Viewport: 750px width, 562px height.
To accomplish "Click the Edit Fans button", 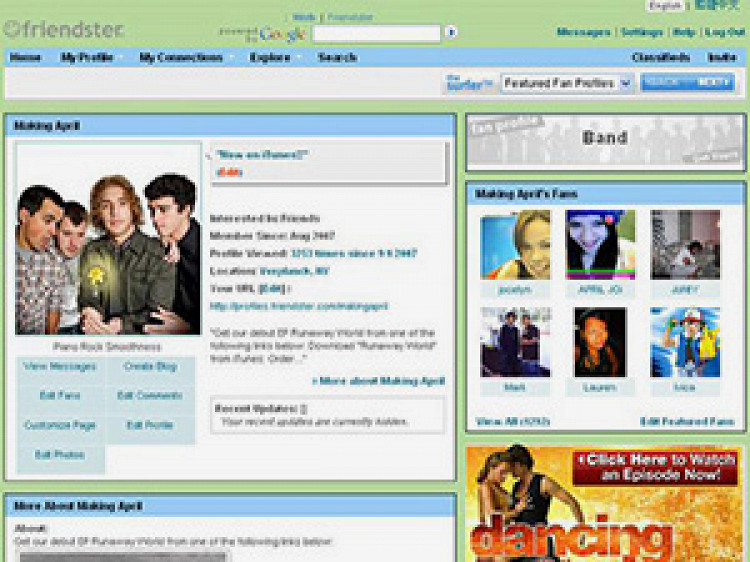I will (x=60, y=396).
